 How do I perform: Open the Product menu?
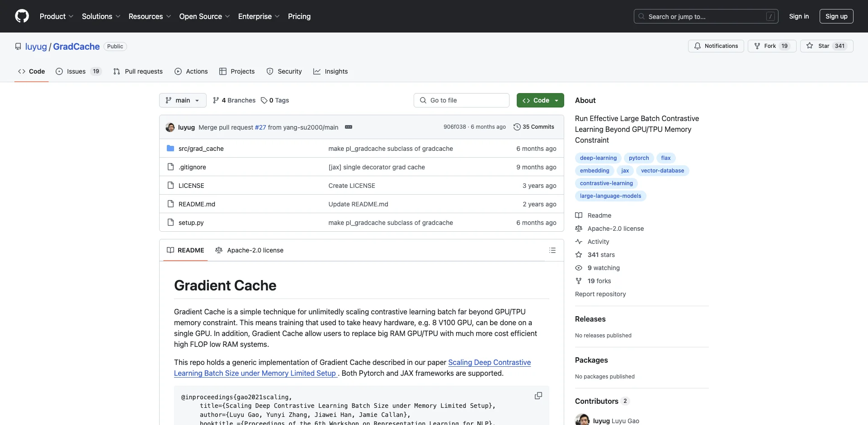[56, 16]
